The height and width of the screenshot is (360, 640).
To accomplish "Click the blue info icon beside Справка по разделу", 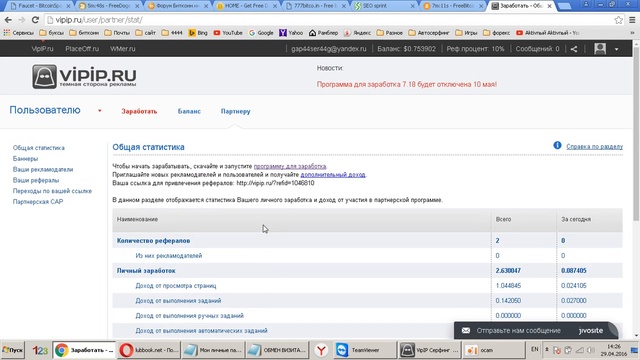I will pyautogui.click(x=557, y=145).
